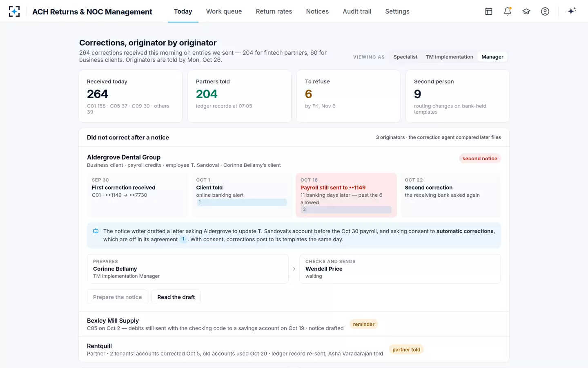Expand the Bexley Mill Supply row
Image resolution: width=588 pixels, height=368 pixels.
pos(294,324)
